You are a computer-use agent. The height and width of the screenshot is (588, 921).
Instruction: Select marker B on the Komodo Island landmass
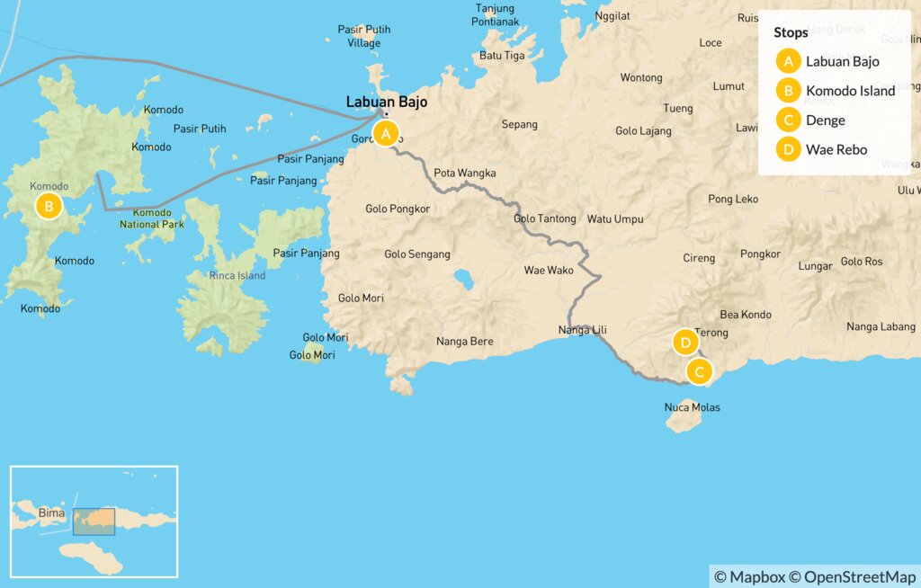49,207
